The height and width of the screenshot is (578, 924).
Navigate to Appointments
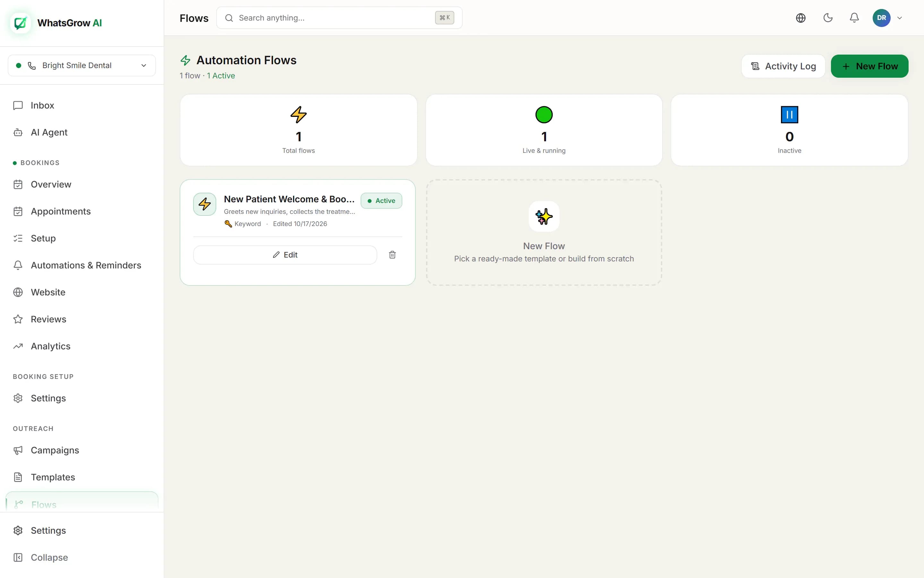point(82,211)
